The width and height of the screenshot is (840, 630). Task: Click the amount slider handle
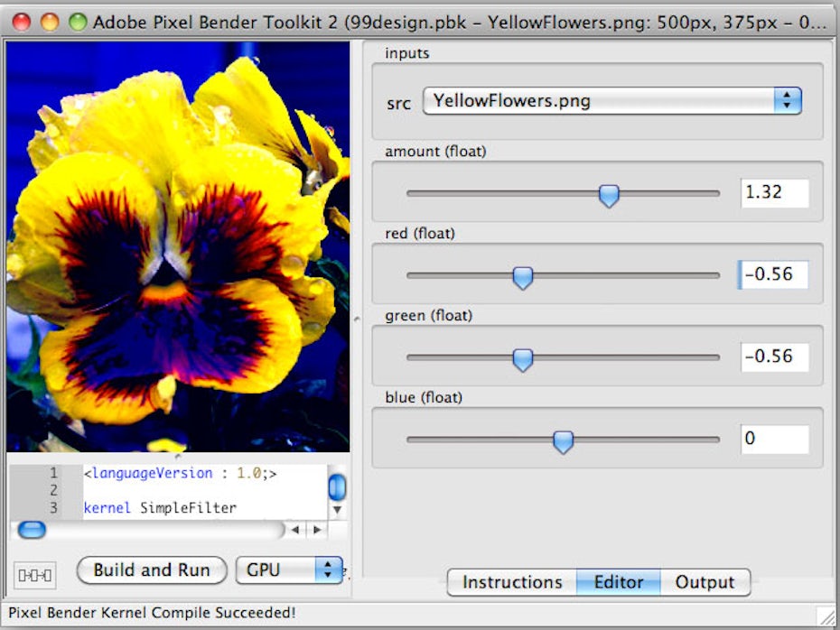point(610,194)
